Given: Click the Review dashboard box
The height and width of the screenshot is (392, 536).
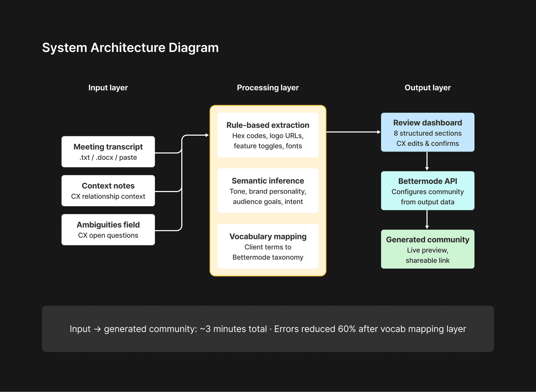Looking at the screenshot, I should click(428, 132).
